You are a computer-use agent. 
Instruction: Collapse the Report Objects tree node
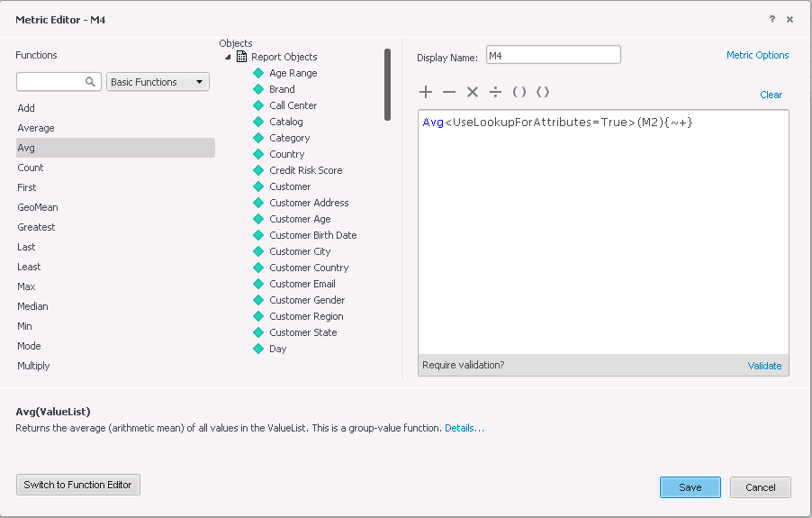pos(228,57)
